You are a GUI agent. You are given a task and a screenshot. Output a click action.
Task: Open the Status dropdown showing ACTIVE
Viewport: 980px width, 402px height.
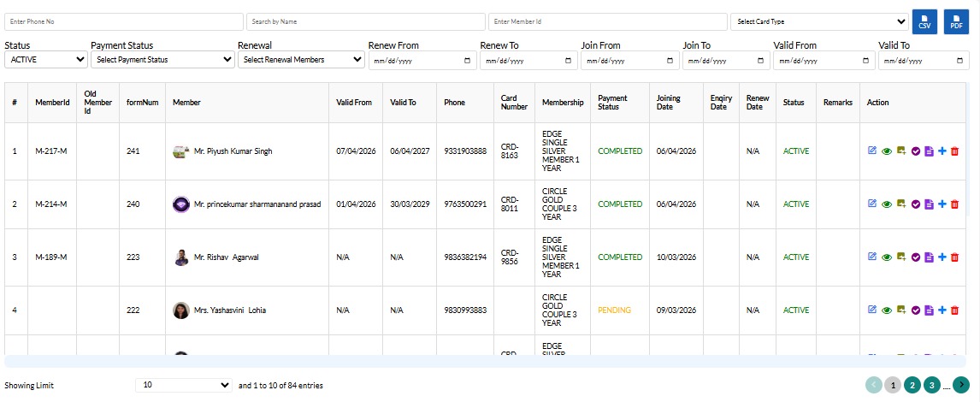[46, 60]
